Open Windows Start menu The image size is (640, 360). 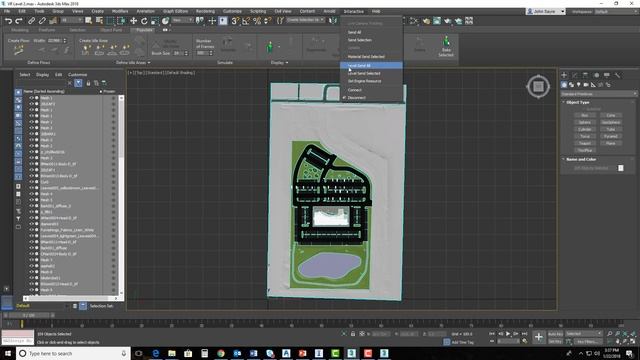pyautogui.click(x=7, y=353)
